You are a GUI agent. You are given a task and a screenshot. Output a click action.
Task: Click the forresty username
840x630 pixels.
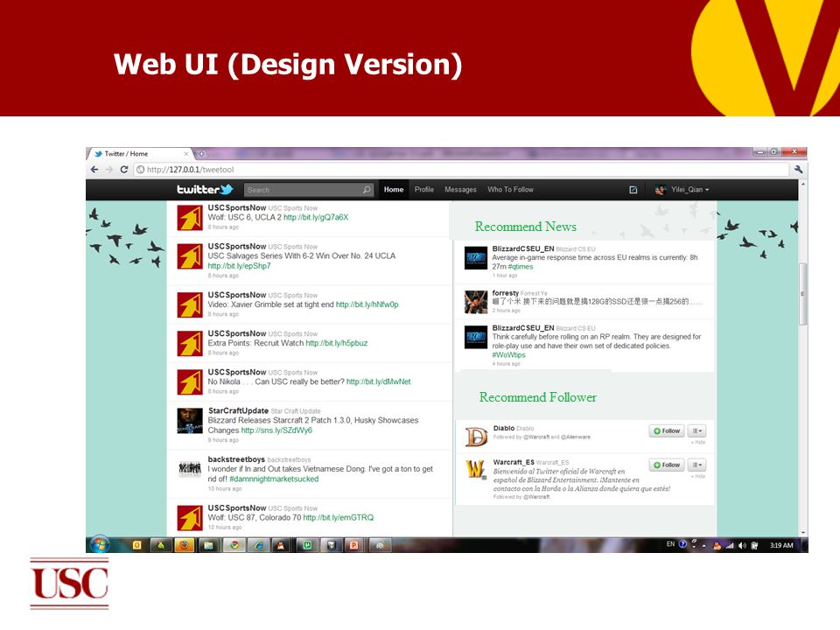[x=506, y=293]
